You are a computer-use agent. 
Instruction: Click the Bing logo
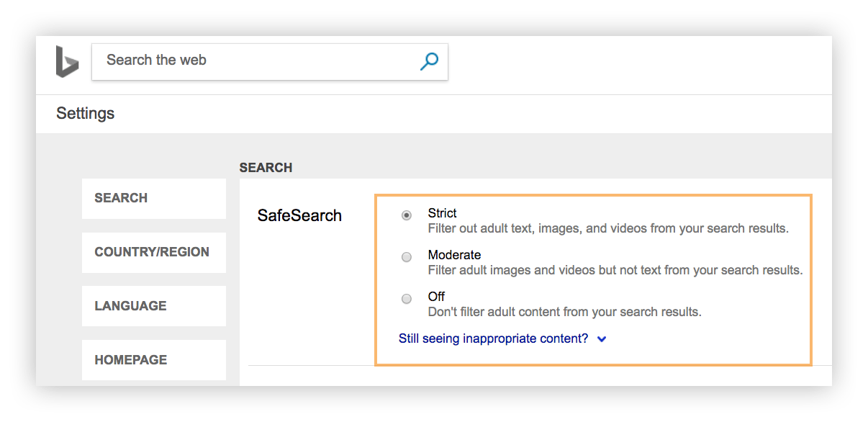tap(67, 61)
